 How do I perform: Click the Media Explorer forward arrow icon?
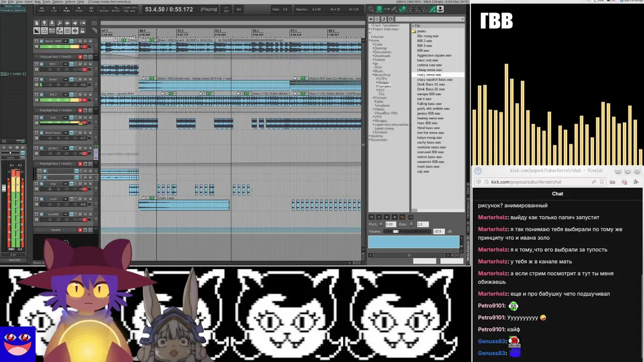tap(377, 19)
